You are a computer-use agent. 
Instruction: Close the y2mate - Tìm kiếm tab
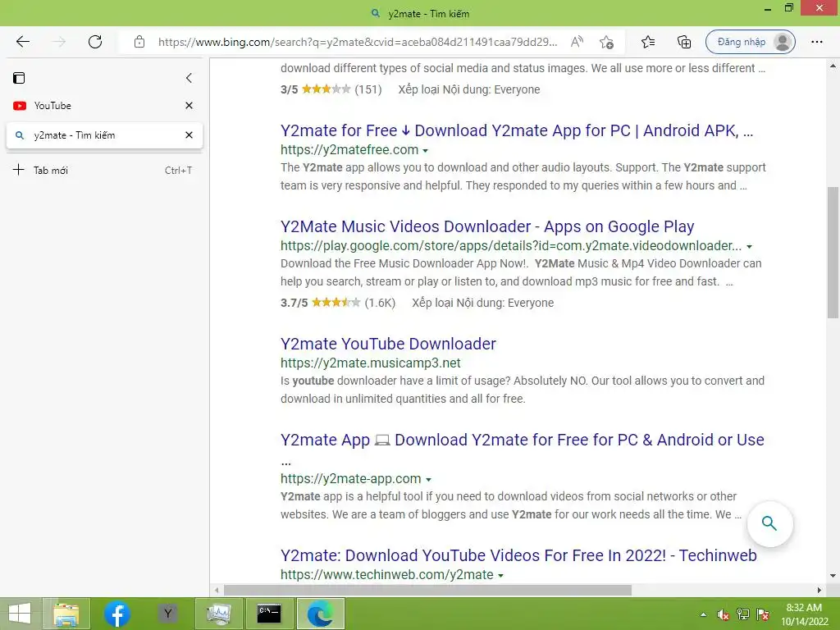pos(189,135)
